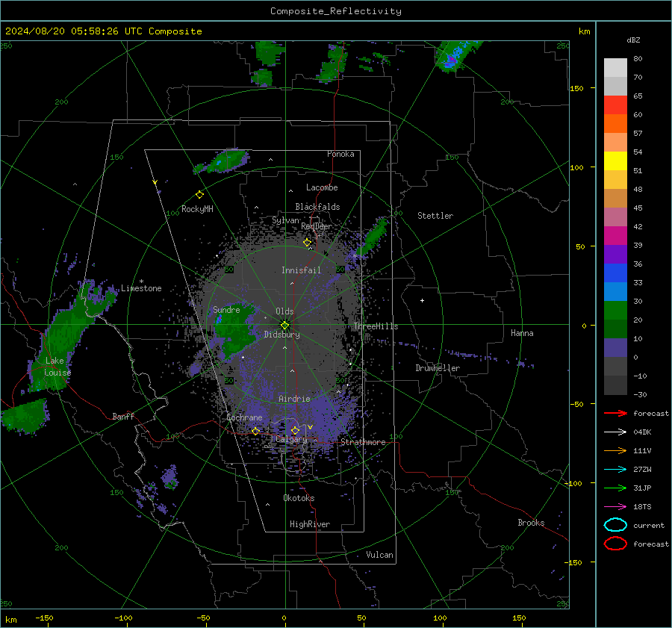Click the Sylvan label
The height and width of the screenshot is (628, 672).
click(x=285, y=220)
